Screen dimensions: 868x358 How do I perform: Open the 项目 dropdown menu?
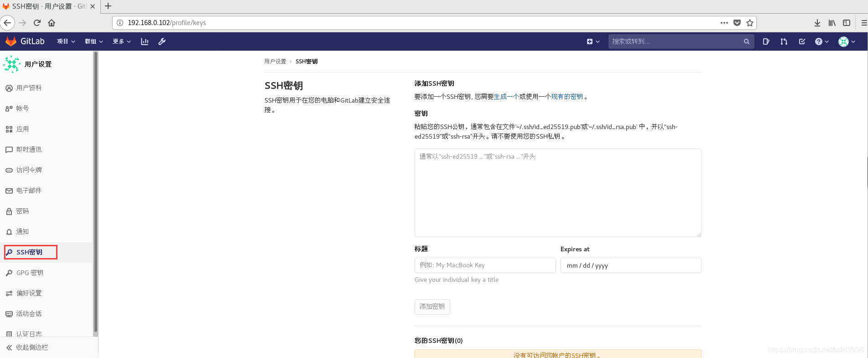(x=66, y=42)
